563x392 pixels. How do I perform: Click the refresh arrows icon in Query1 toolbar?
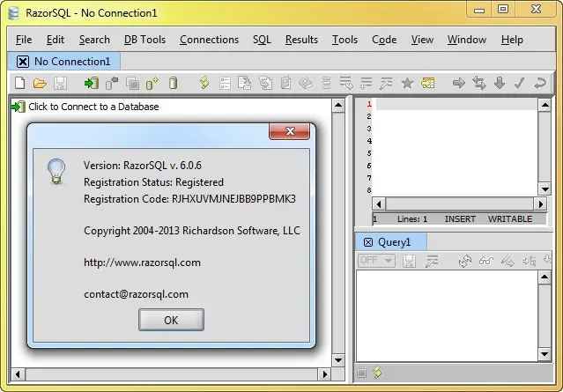click(x=465, y=261)
